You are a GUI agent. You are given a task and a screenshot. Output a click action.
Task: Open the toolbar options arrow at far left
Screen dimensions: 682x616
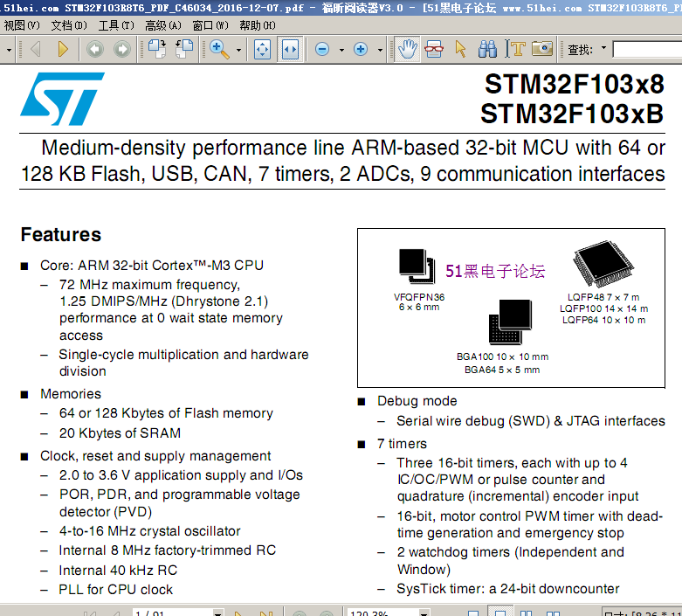pos(8,50)
